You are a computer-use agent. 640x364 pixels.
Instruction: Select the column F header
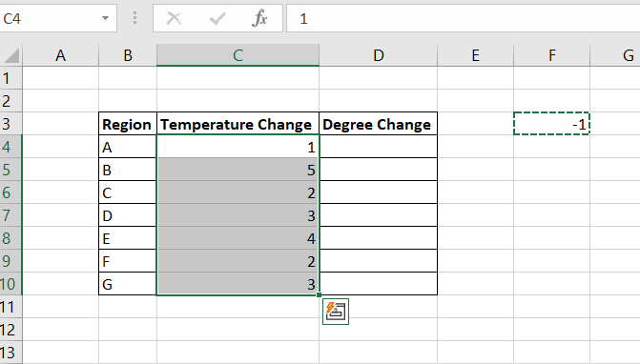[552, 55]
